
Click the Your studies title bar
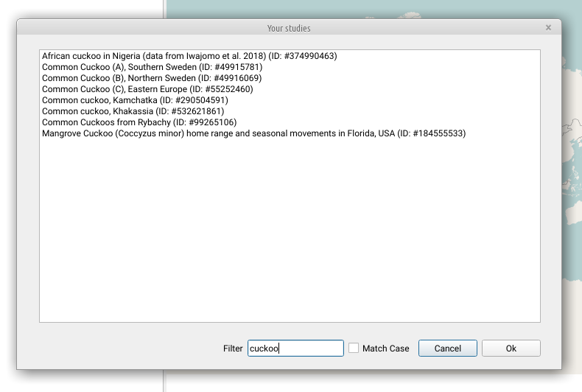pos(289,28)
